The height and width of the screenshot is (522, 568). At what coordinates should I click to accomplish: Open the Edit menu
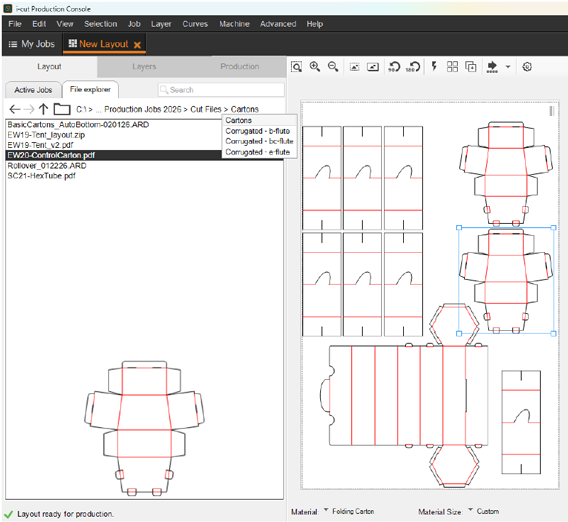coord(39,24)
